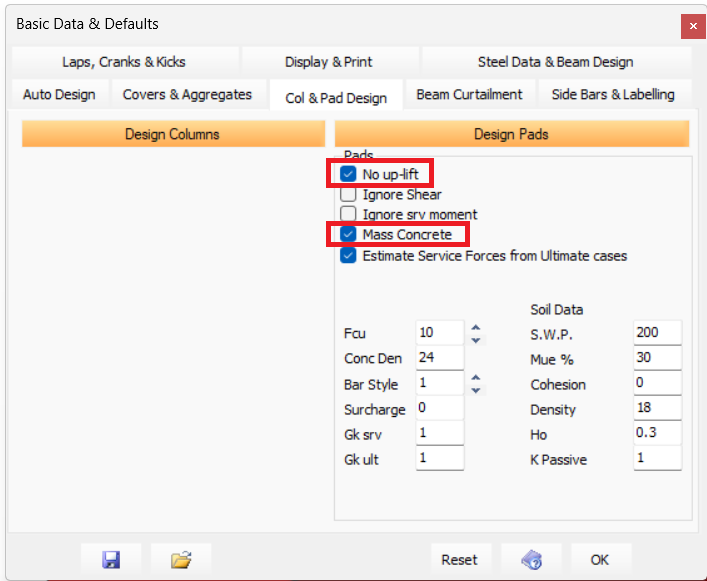This screenshot has height=581, width=707.
Task: Uncheck Estimate Service Forces from Ultimate cases
Action: coord(348,255)
